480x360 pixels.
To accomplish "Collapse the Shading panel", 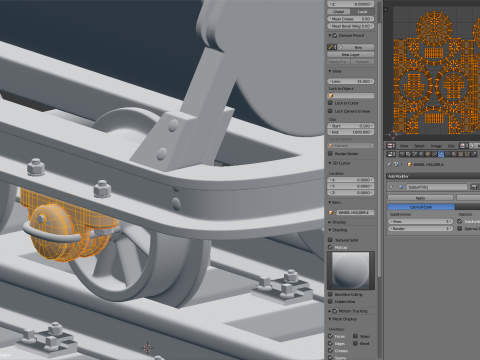I will pos(330,230).
